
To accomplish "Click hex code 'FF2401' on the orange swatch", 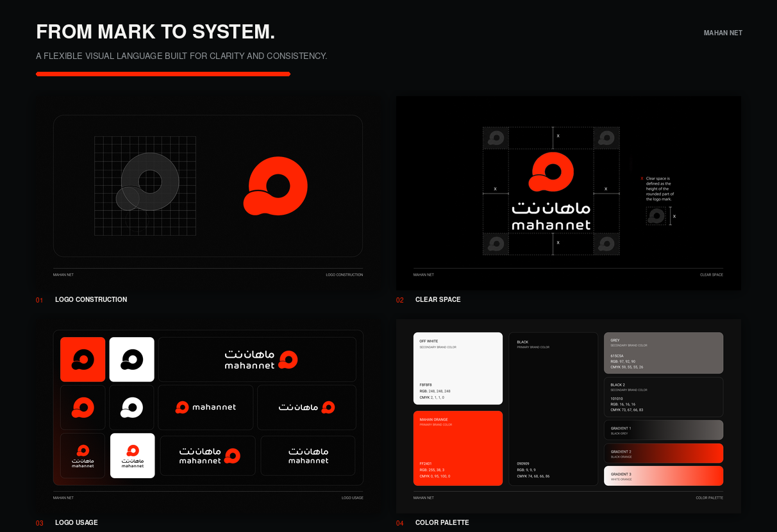I will point(426,464).
